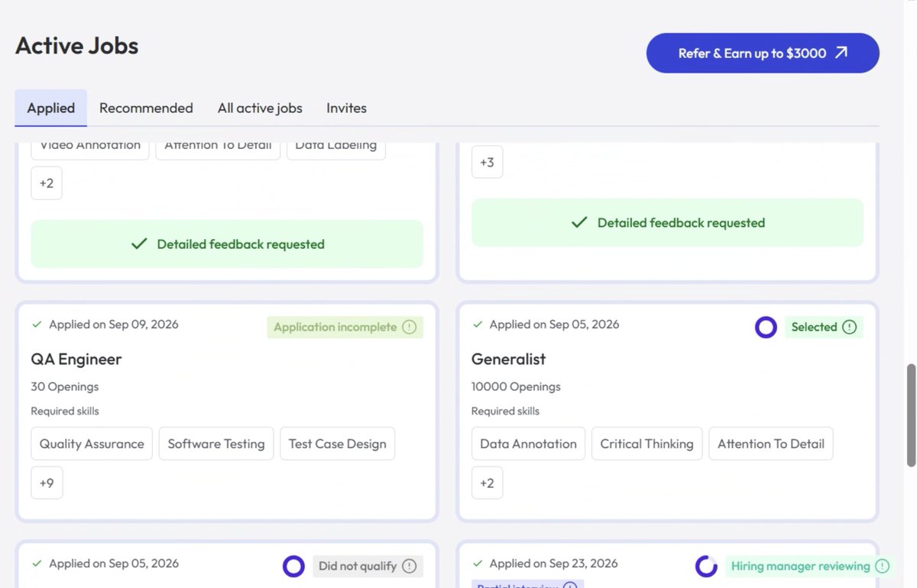Click the Refer & Earn up to $3000 button
The image size is (917, 588).
(x=763, y=53)
